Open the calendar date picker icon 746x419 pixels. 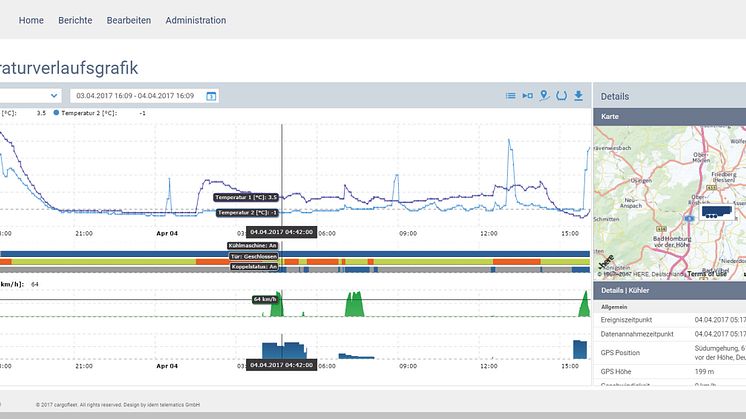211,96
